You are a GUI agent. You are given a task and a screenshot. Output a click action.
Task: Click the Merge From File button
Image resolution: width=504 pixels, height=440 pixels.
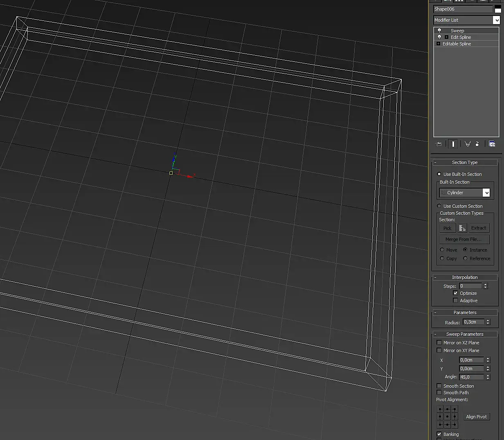point(464,239)
